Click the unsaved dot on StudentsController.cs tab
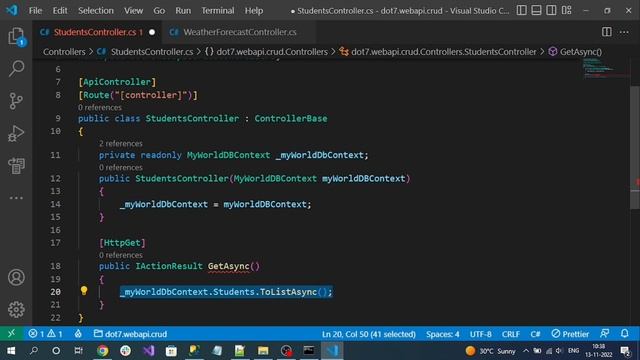 (152, 32)
